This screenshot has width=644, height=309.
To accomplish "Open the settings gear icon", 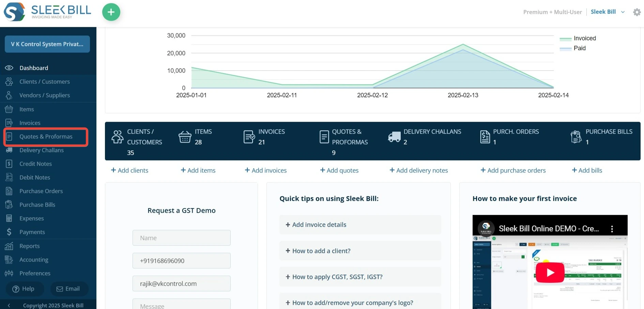I will [x=637, y=12].
